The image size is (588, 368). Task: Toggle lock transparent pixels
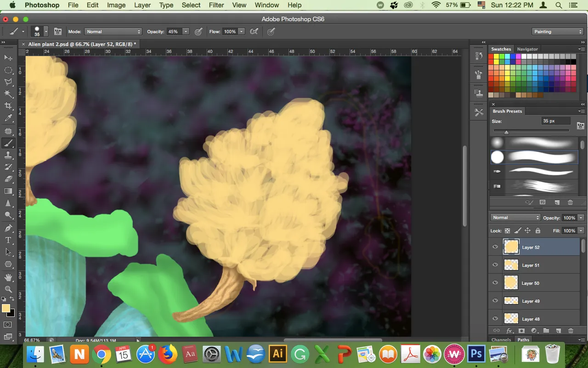click(508, 230)
